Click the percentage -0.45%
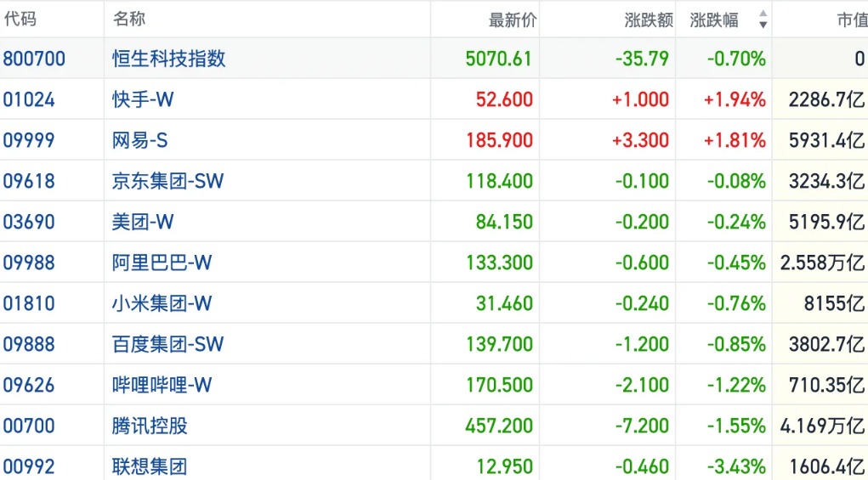This screenshot has height=480, width=868. [x=737, y=263]
